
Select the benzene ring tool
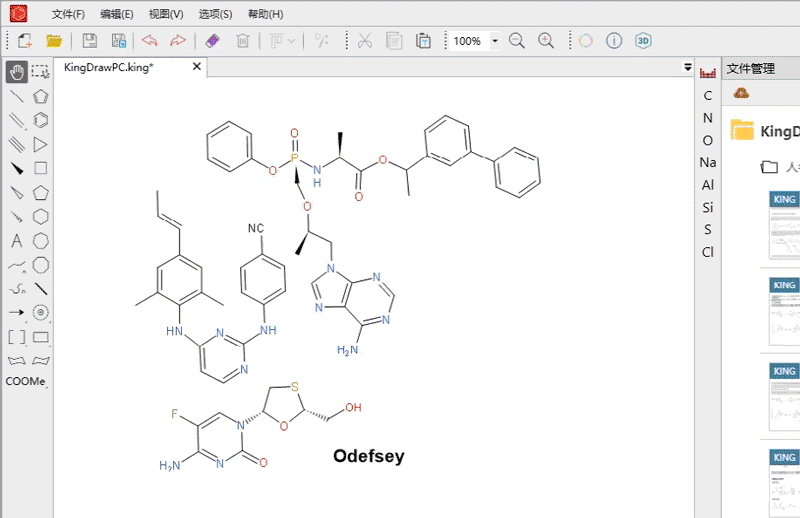[40, 120]
